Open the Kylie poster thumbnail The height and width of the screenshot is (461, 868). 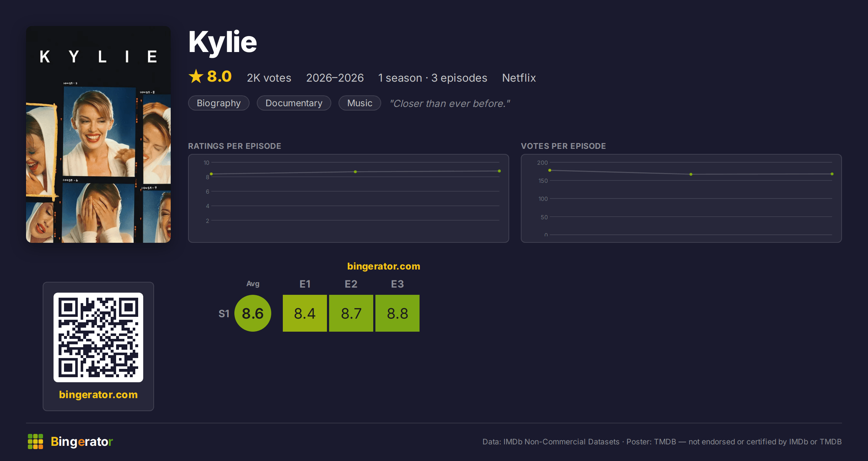(x=98, y=134)
